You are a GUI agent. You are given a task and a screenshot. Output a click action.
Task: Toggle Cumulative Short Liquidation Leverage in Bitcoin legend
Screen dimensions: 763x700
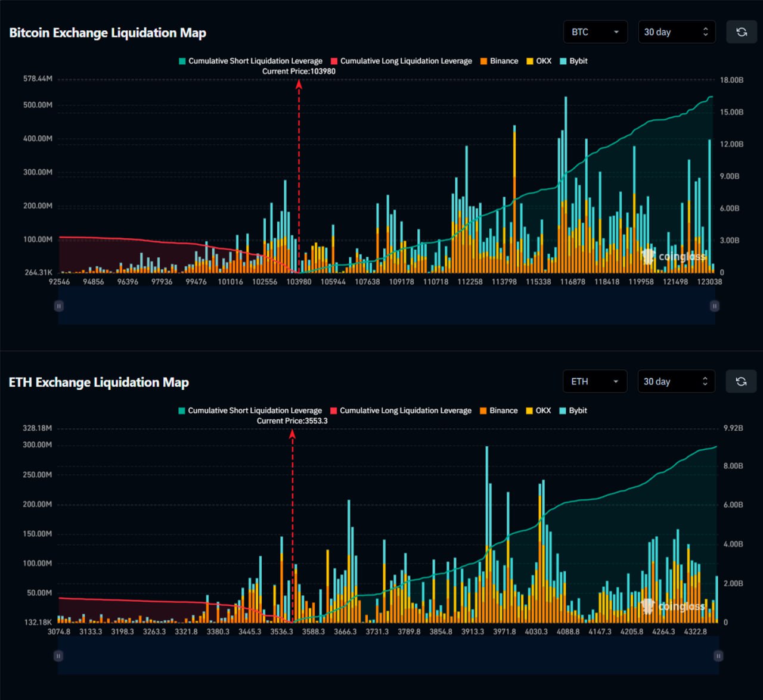click(250, 61)
